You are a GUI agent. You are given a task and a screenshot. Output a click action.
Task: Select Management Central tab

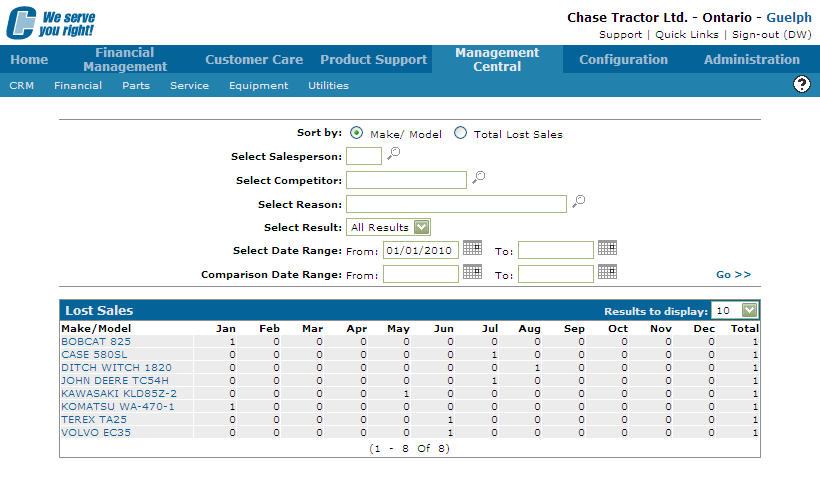[497, 60]
